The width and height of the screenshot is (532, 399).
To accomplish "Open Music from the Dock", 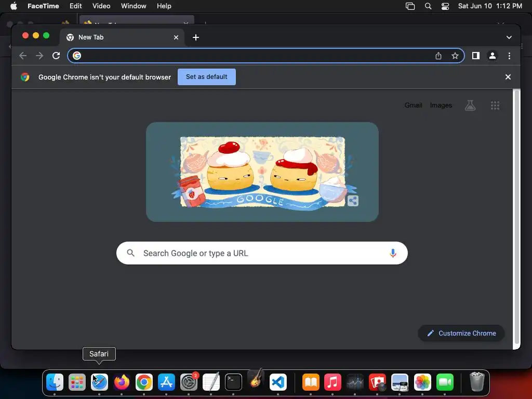I will pos(333,382).
